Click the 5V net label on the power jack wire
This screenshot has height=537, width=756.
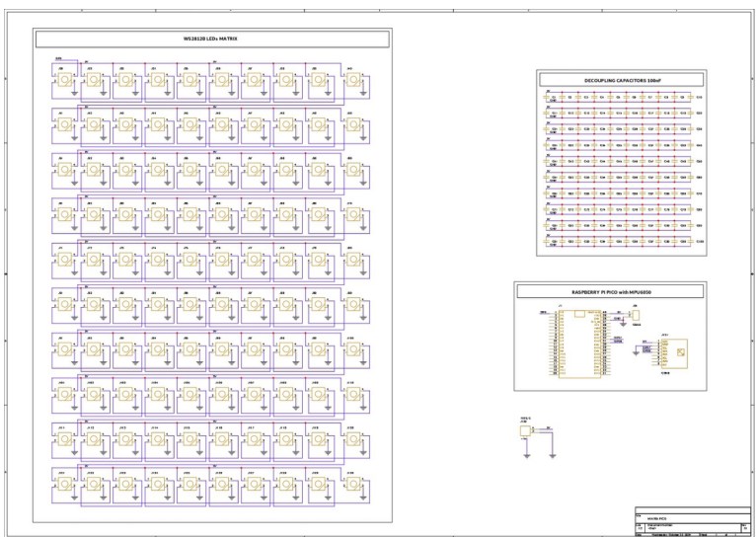click(x=548, y=427)
